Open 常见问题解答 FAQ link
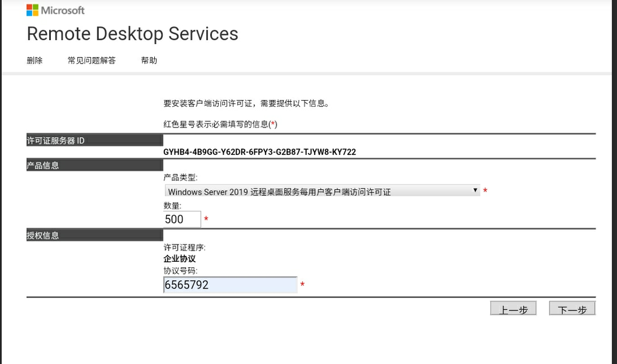This screenshot has width=617, height=364. [x=91, y=60]
